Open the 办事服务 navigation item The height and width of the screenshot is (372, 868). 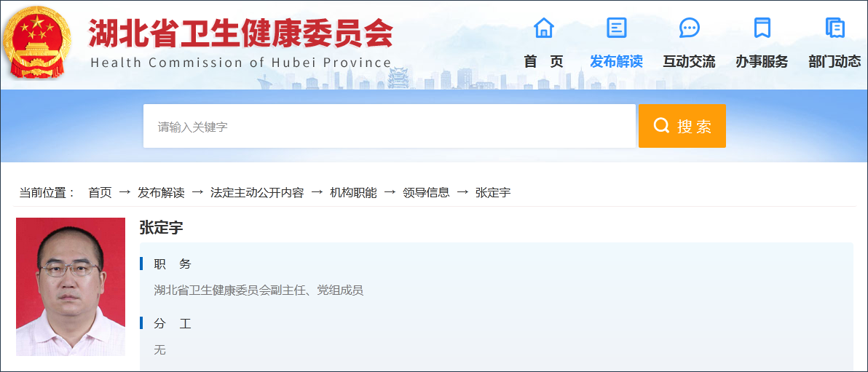click(x=762, y=61)
